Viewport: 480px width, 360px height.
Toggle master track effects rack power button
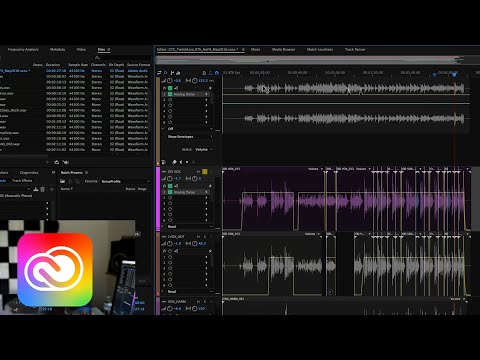click(x=170, y=88)
